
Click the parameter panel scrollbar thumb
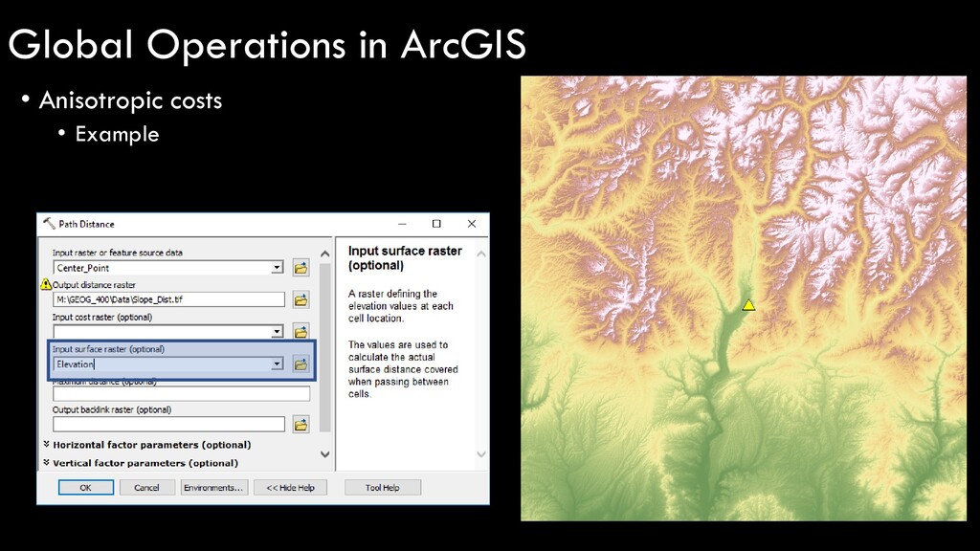pyautogui.click(x=325, y=347)
